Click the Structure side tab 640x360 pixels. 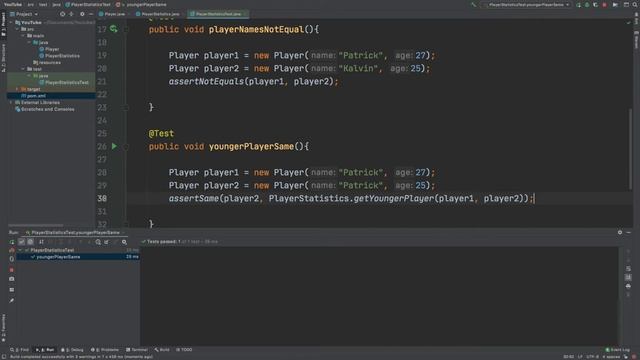pyautogui.click(x=3, y=58)
